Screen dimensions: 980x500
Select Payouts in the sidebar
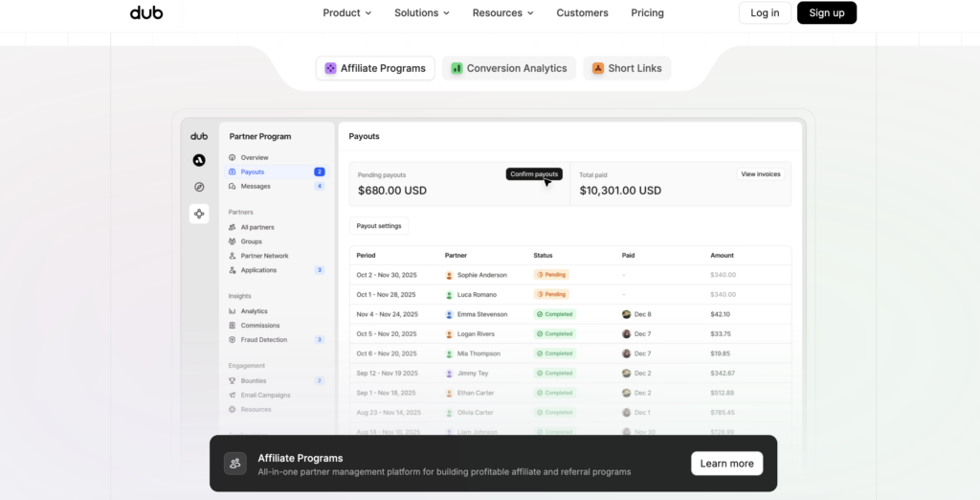point(277,171)
